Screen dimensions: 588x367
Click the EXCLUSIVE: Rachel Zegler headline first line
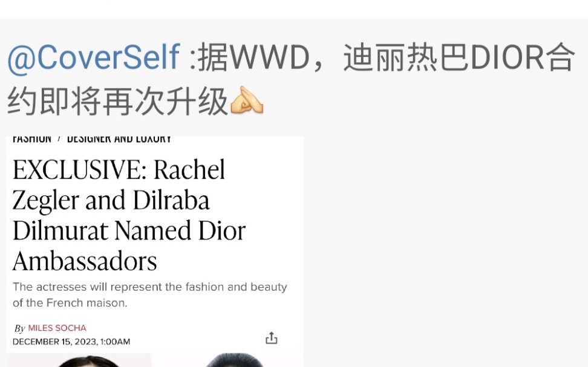[119, 170]
